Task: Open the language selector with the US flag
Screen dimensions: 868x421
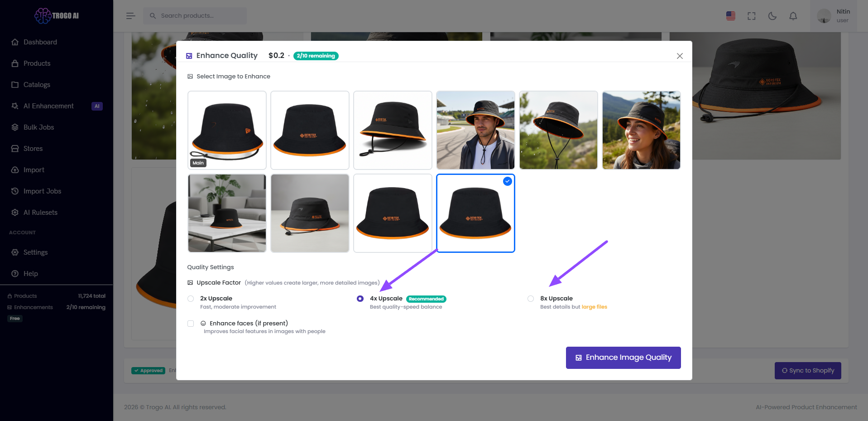Action: click(730, 16)
